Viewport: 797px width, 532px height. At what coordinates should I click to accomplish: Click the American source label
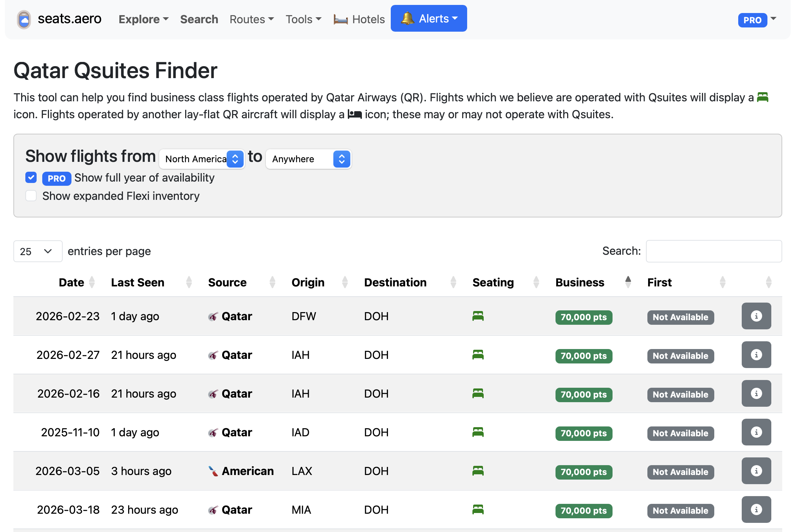[x=248, y=471]
